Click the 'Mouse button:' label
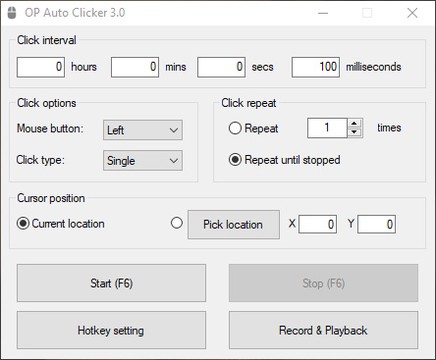This screenshot has height=360, width=436. [50, 128]
